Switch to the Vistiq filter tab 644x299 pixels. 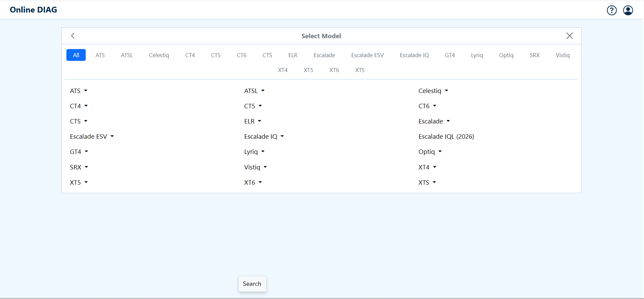coord(562,55)
